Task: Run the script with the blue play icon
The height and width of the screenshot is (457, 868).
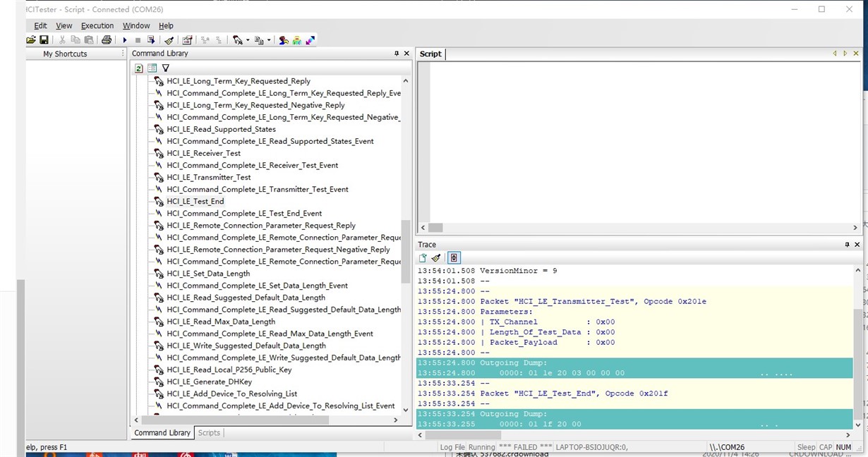Action: pos(125,40)
